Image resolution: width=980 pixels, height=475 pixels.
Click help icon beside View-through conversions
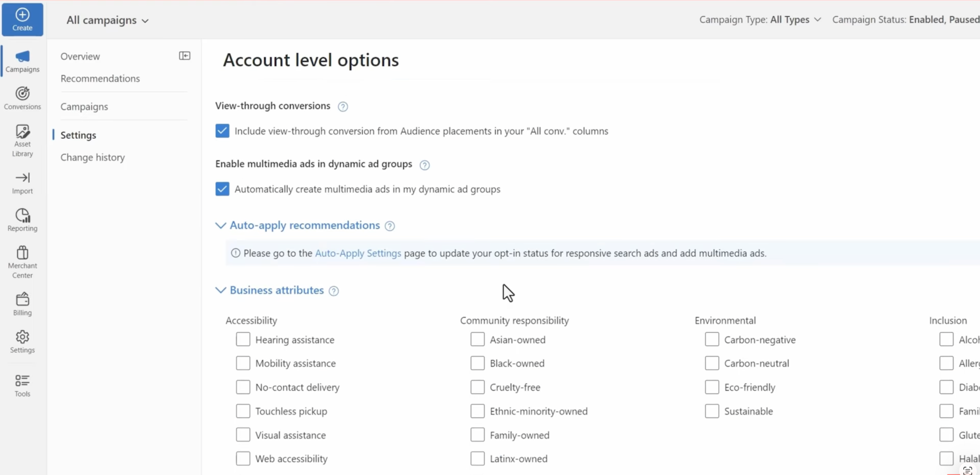click(x=343, y=107)
